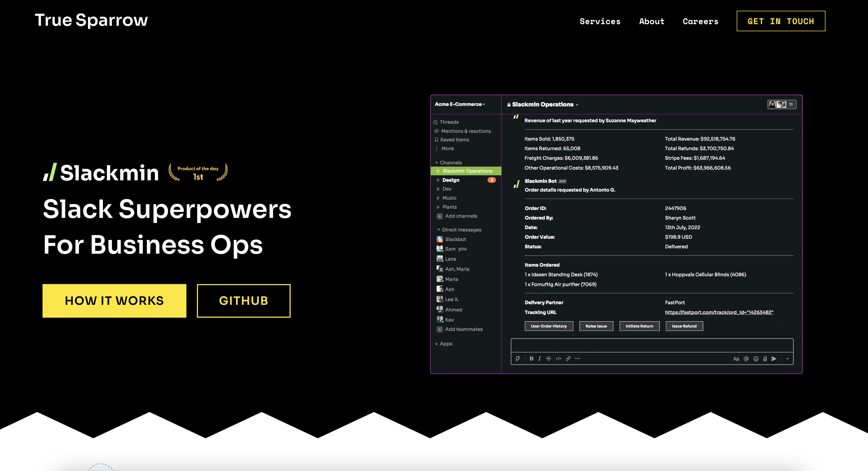
Task: Open the emoji picker icon
Action: (x=756, y=359)
